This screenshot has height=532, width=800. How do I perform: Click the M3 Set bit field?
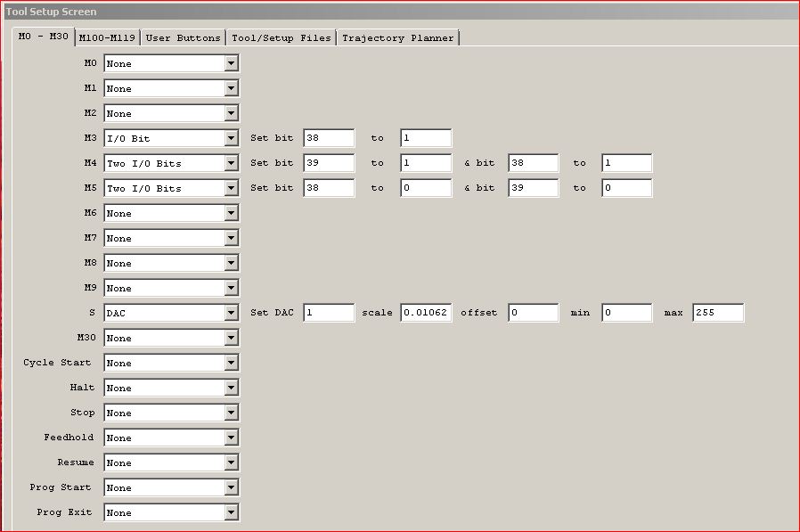[329, 139]
